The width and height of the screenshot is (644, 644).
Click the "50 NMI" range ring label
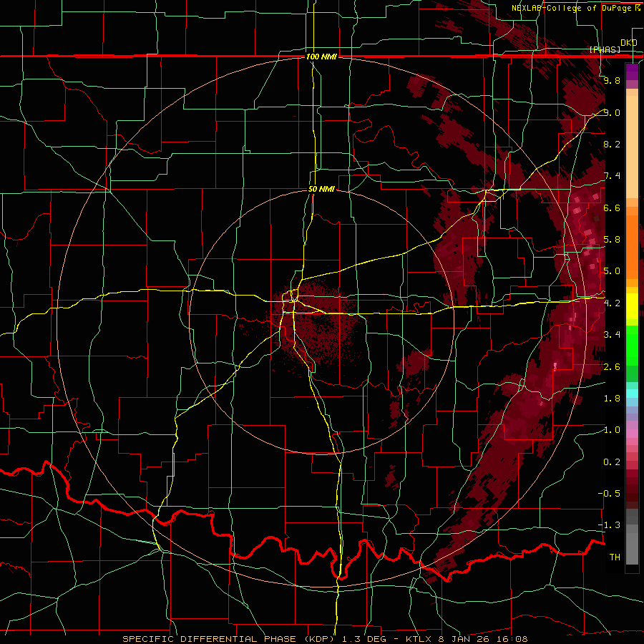point(321,190)
